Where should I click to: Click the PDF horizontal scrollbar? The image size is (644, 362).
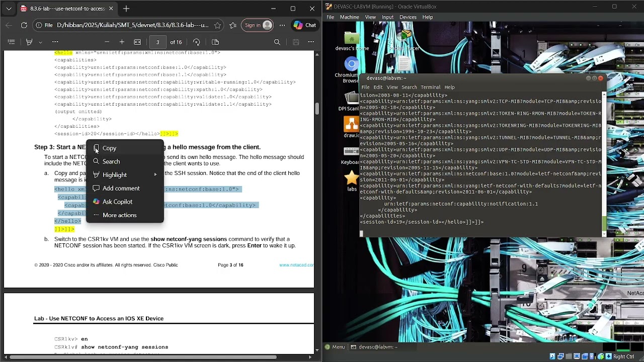point(143,357)
